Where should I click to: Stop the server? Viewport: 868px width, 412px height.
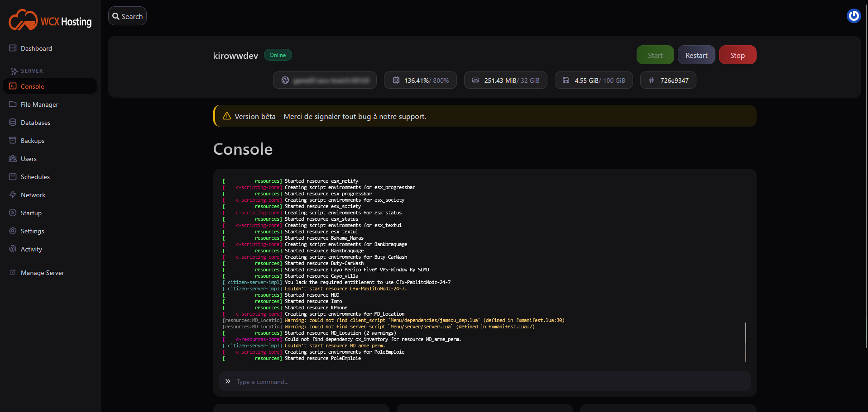pos(738,55)
